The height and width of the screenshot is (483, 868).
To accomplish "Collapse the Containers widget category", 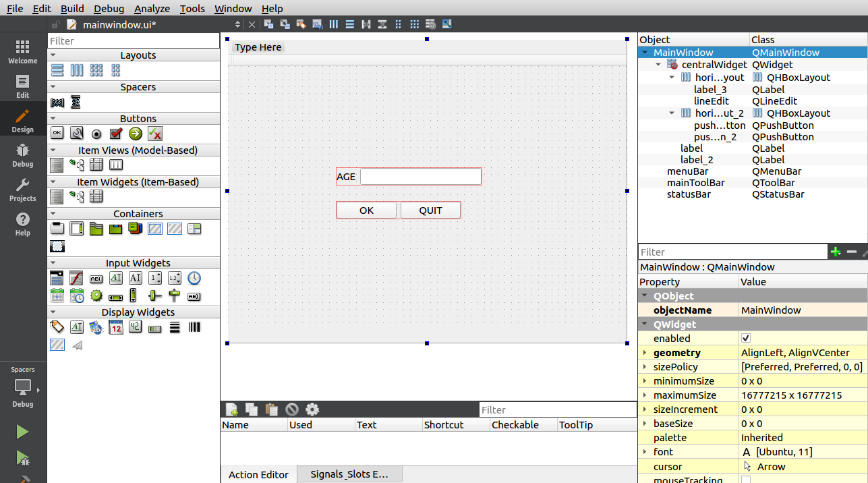I will [53, 214].
